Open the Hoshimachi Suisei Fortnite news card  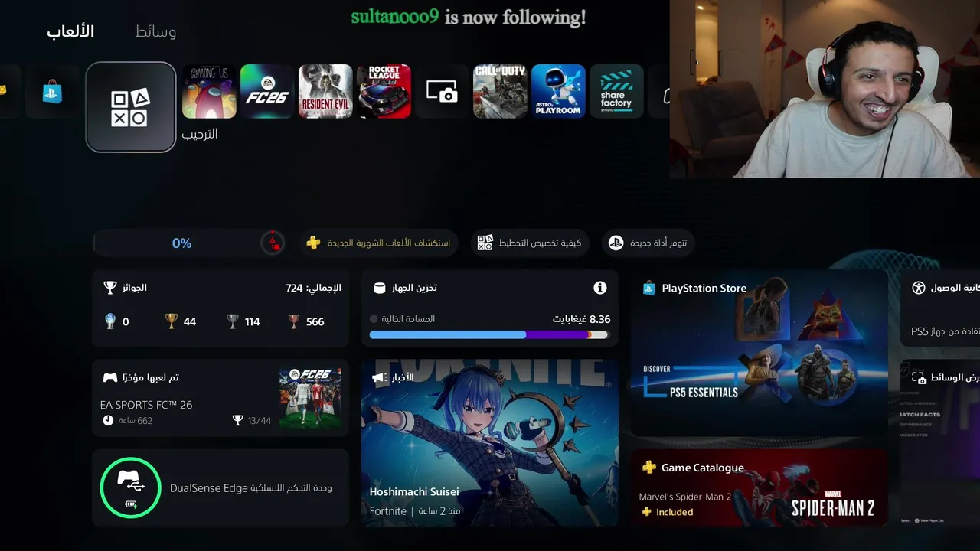(489, 443)
